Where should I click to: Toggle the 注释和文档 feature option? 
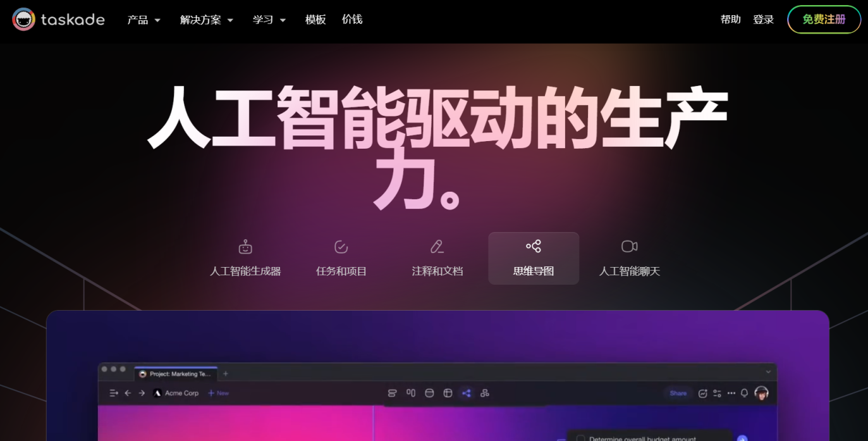tap(437, 258)
